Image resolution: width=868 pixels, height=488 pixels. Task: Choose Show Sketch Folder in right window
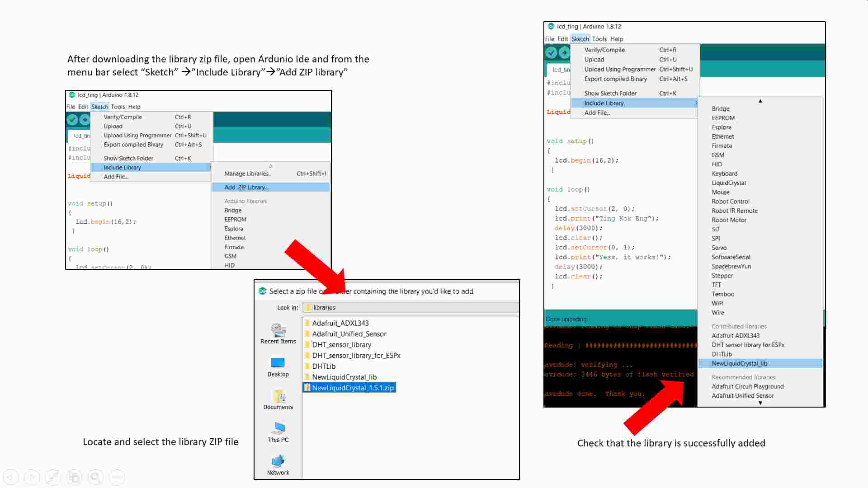635,93
